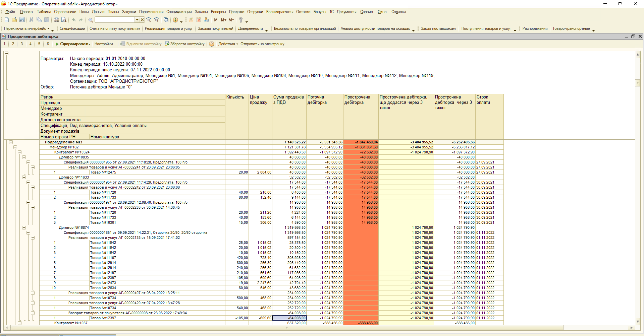This screenshot has height=336, width=644.
Task: Open the Действия dropdown menu
Action: click(x=228, y=44)
